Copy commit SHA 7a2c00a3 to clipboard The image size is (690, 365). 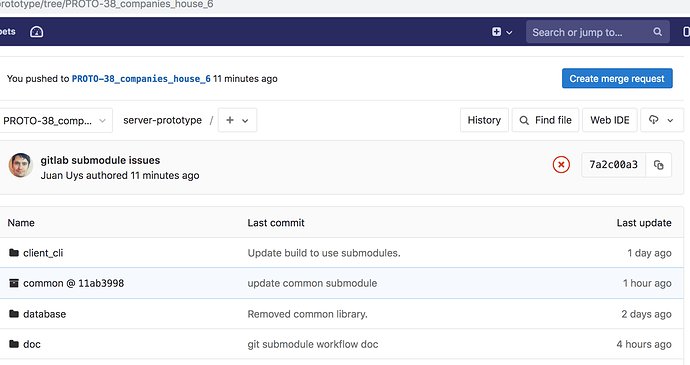[658, 165]
